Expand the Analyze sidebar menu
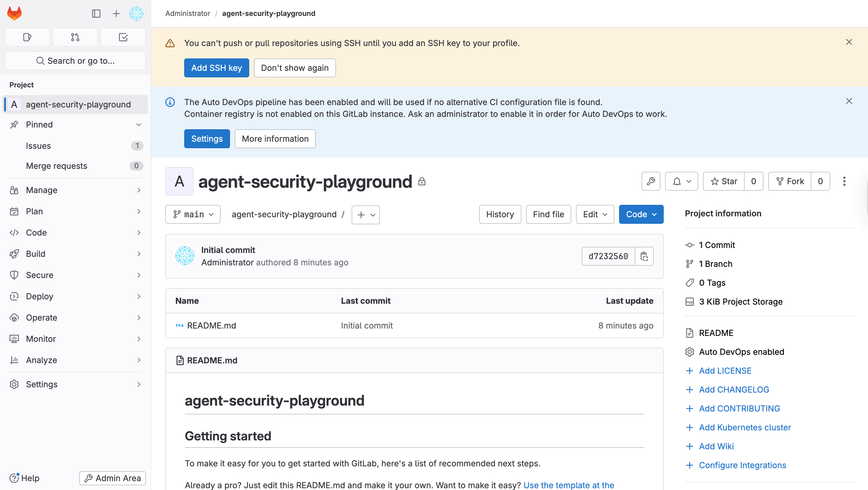868x490 pixels. 75,360
